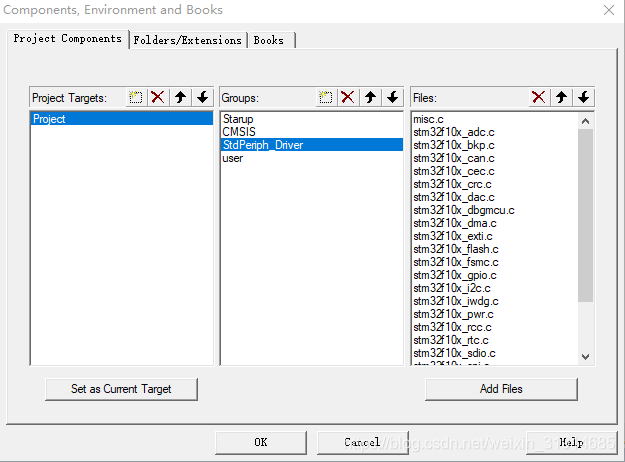Select file stm32f10x_flash.c
Viewport: 625px width, 462px height.
495,249
